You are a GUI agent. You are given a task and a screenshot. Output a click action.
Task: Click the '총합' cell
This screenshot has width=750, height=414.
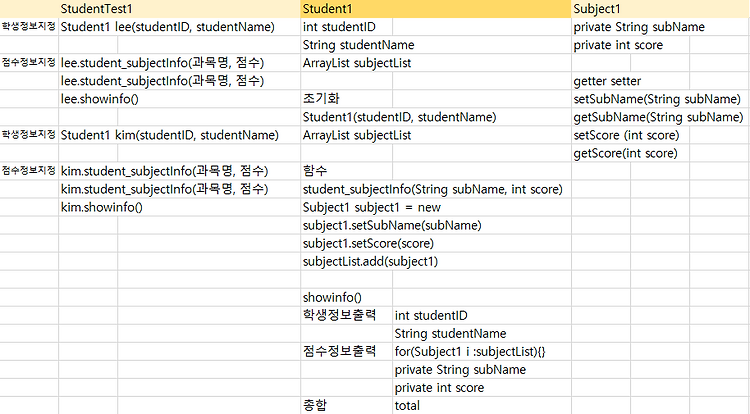point(315,406)
